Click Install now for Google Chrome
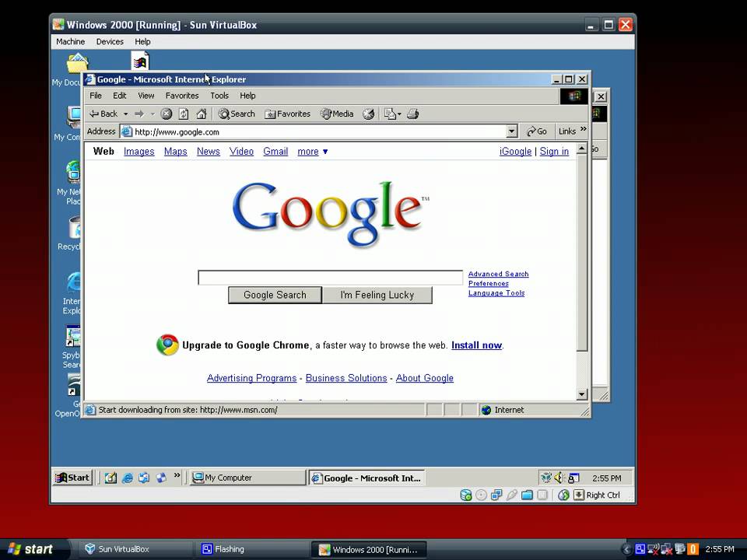This screenshot has height=560, width=747. (476, 345)
